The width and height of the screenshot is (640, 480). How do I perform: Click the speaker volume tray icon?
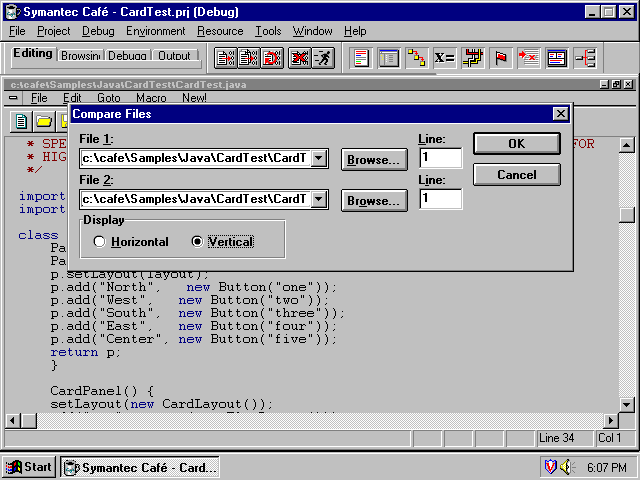[x=567, y=467]
